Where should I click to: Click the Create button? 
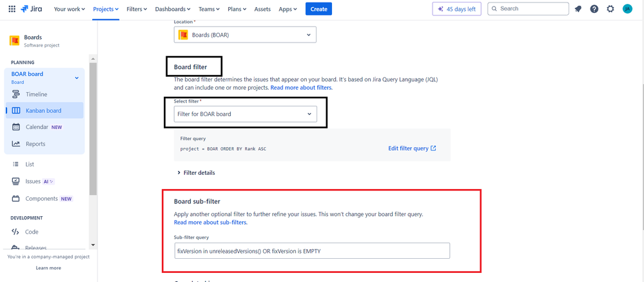coord(318,9)
